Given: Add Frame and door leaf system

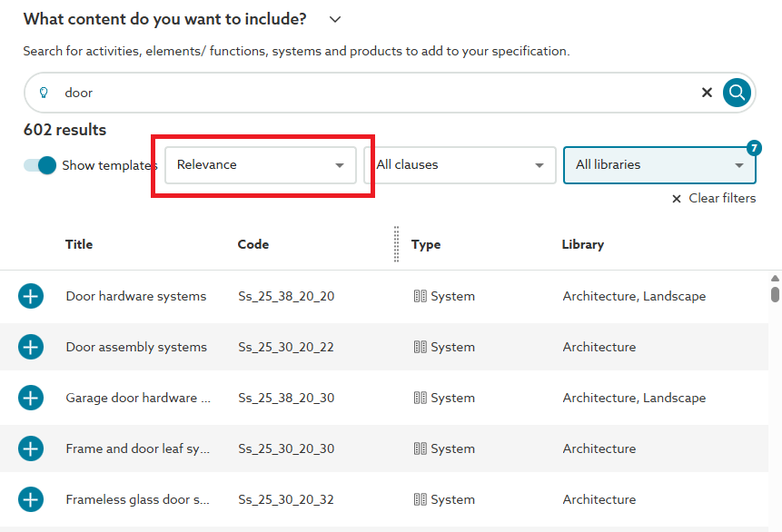Looking at the screenshot, I should point(31,448).
